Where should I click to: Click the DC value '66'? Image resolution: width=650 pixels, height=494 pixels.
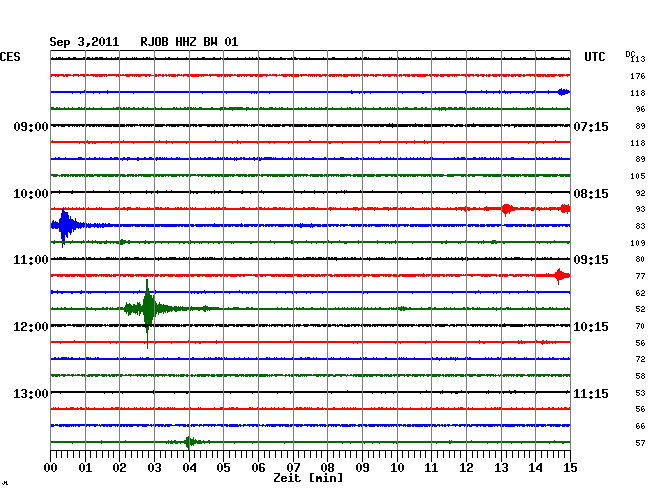click(x=640, y=426)
